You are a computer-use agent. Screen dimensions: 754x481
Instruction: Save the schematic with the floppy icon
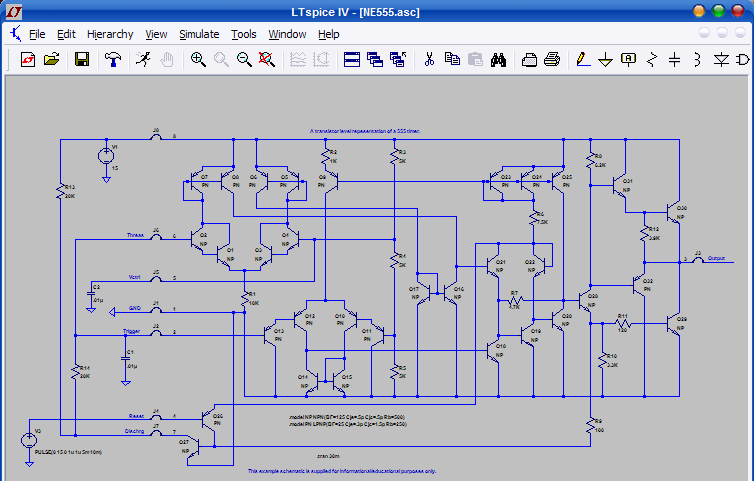click(x=82, y=60)
